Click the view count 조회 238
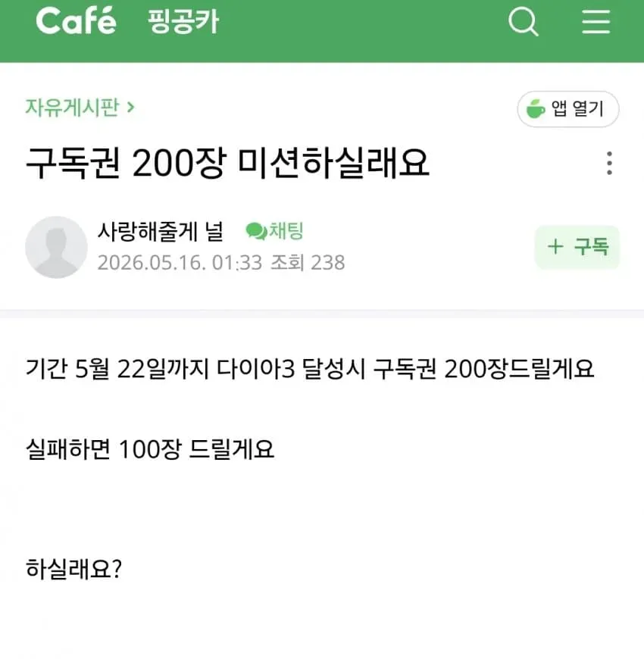The image size is (644, 659). click(x=308, y=263)
